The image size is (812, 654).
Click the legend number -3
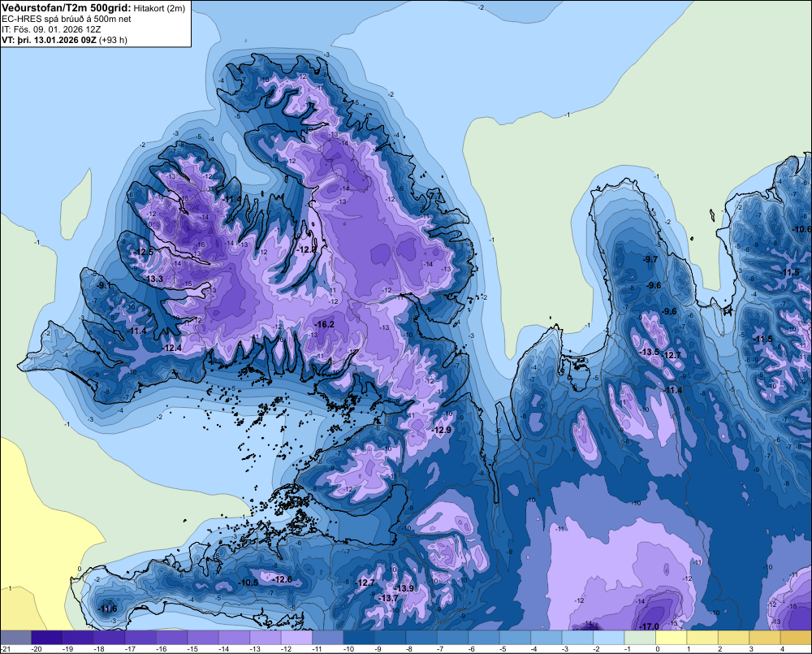pos(565,649)
